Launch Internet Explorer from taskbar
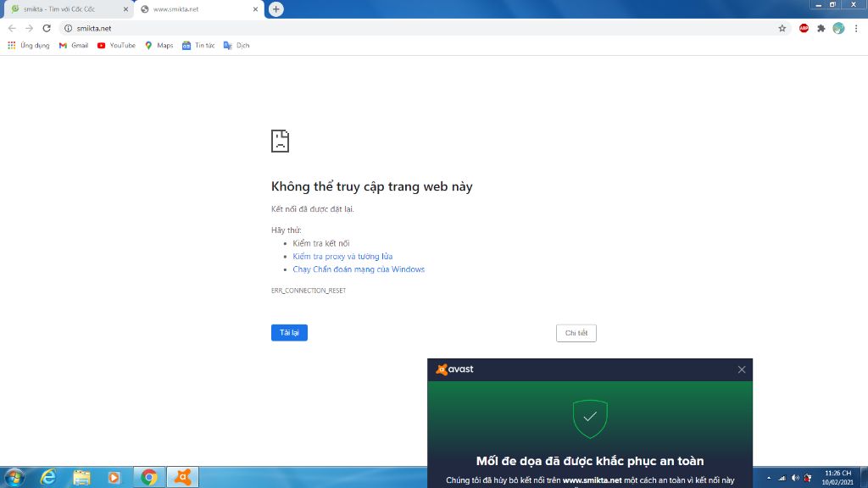This screenshot has width=868, height=488. point(48,477)
